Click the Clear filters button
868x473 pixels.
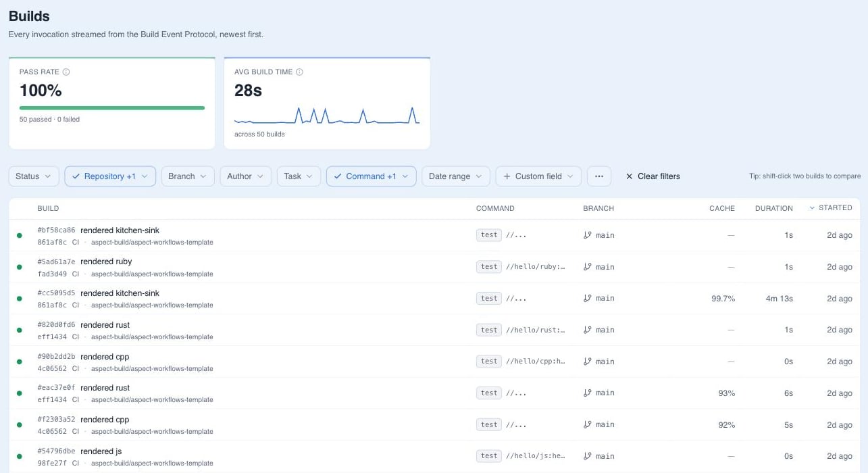(x=653, y=176)
